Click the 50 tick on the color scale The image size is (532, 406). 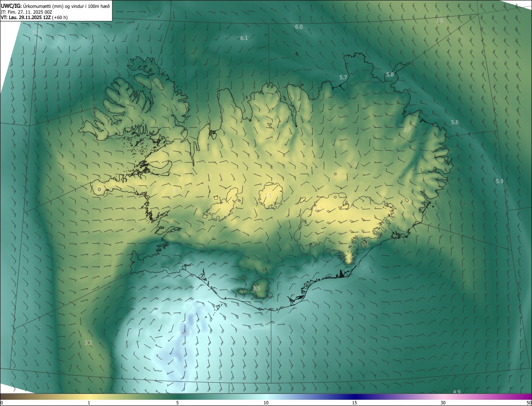529,403
